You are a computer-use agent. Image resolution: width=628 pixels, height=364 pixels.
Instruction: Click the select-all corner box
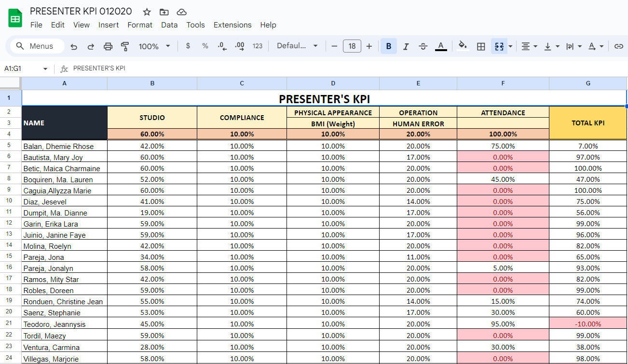[11, 83]
